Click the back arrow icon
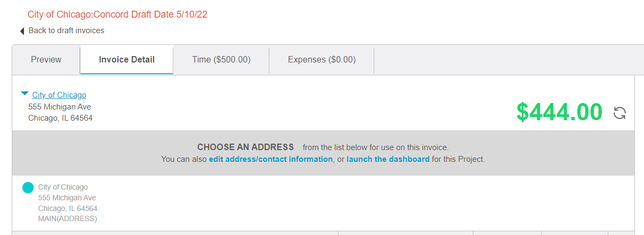Viewport: 644px width, 235px height. click(22, 31)
